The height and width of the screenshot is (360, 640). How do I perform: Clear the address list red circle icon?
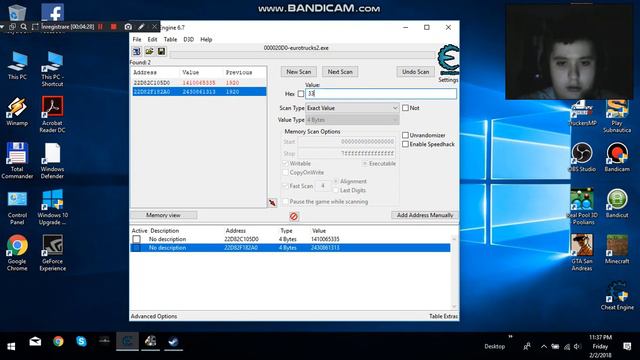pos(293,216)
